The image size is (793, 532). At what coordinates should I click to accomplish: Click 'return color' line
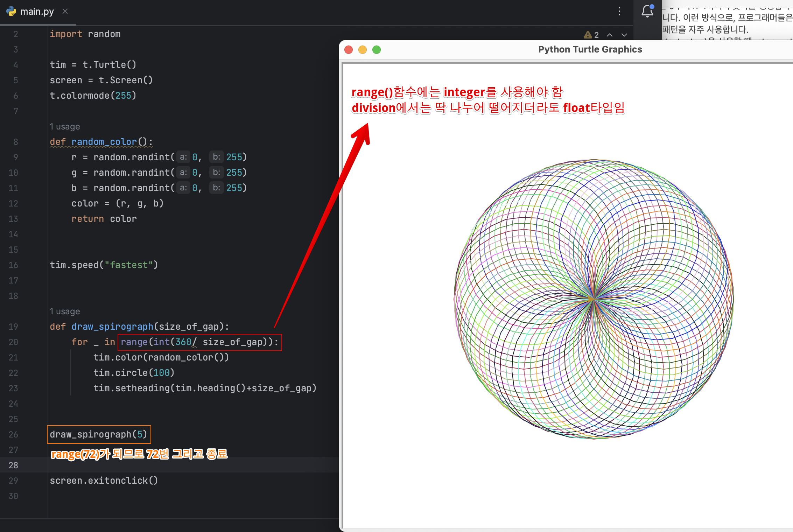click(x=104, y=219)
